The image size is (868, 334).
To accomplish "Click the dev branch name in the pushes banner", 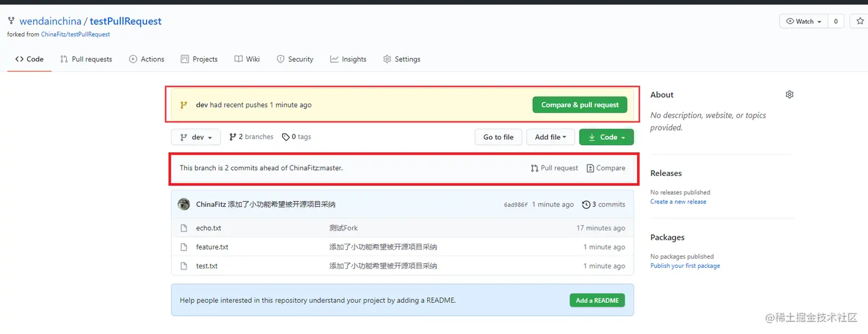I will pos(201,105).
